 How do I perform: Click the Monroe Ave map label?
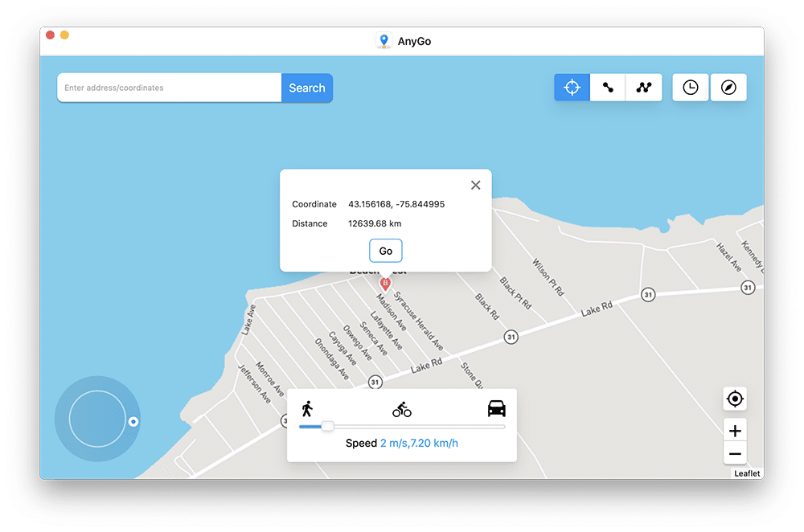(269, 379)
